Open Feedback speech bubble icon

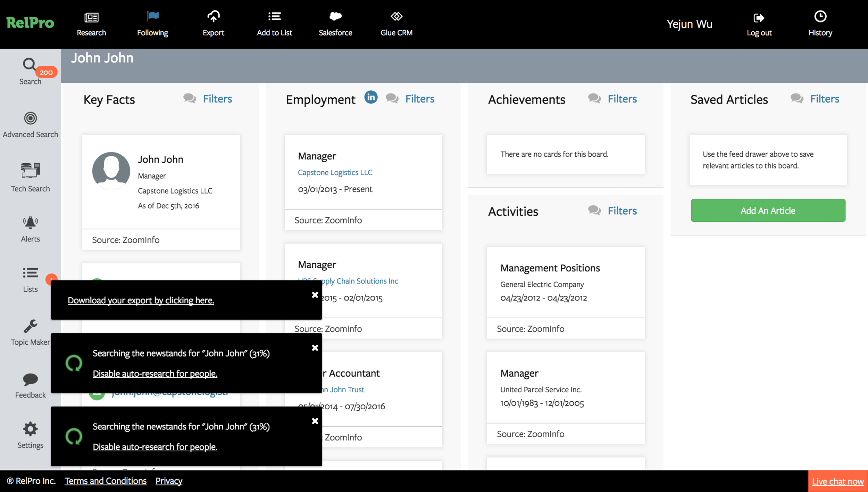click(30, 379)
